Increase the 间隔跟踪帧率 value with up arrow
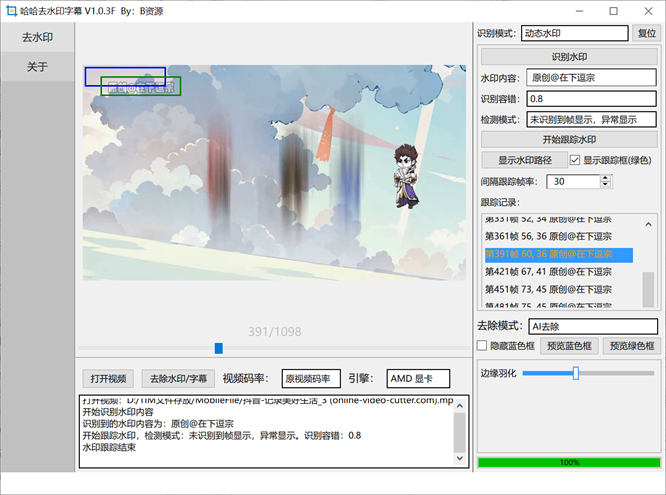This screenshot has height=495, width=666. point(606,178)
